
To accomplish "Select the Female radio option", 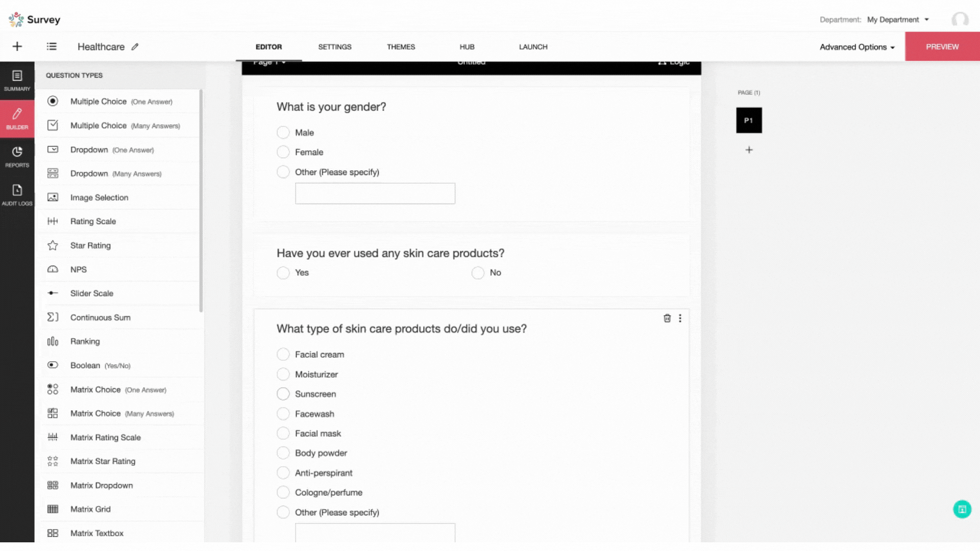I will click(x=283, y=152).
